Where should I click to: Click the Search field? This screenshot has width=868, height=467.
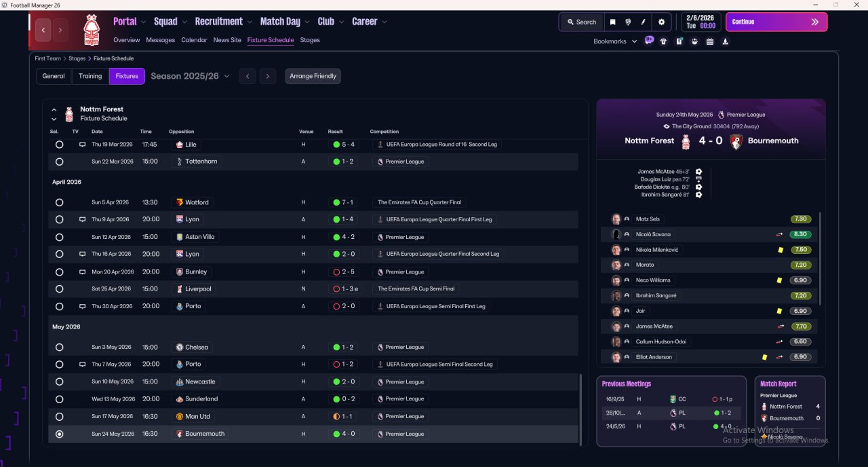[581, 22]
